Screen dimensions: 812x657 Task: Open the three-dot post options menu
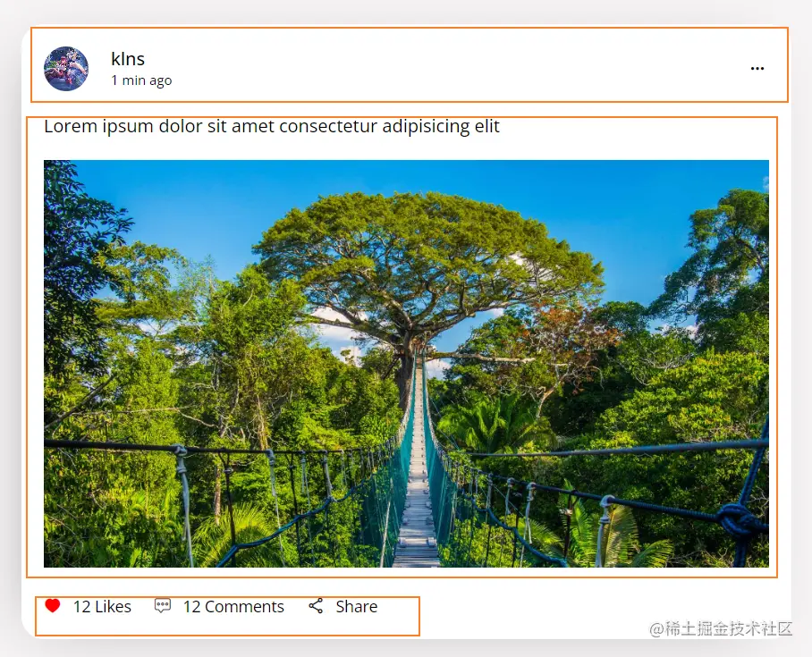tap(757, 68)
